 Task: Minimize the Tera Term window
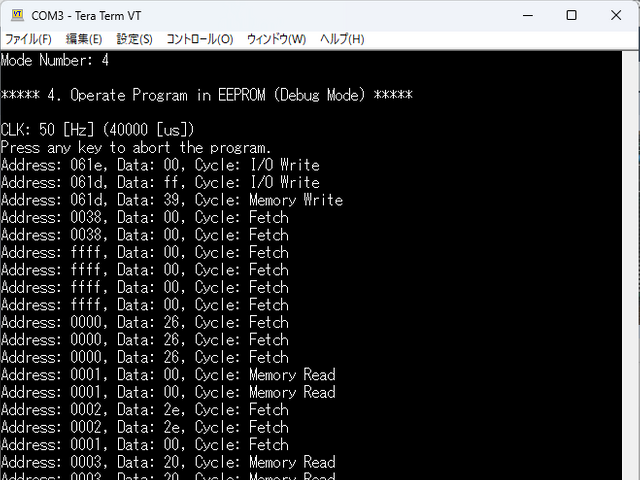[525, 15]
